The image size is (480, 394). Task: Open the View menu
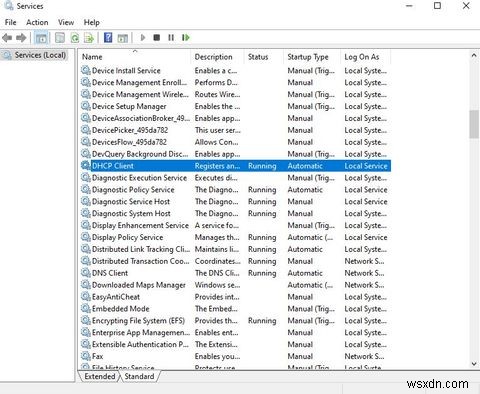tap(66, 22)
